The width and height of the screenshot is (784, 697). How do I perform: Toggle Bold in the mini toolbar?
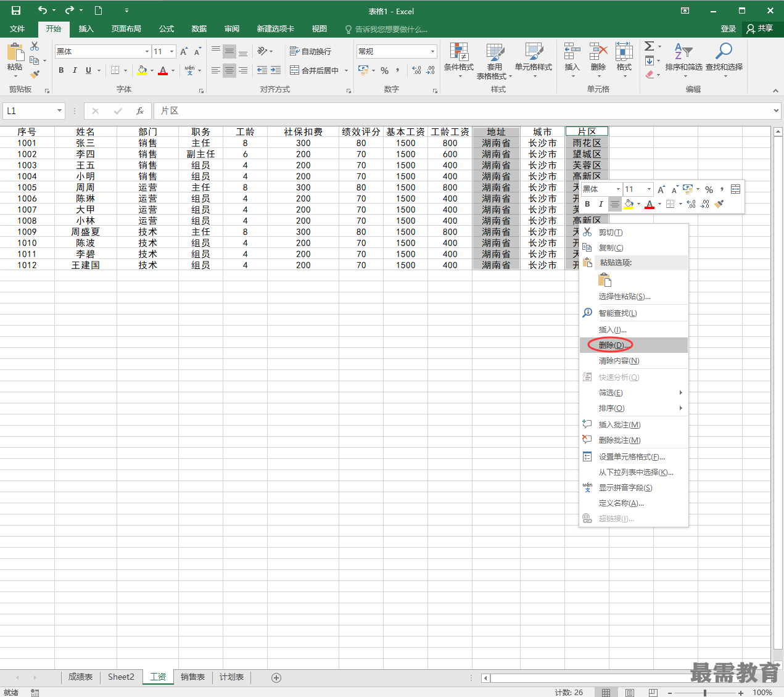587,204
